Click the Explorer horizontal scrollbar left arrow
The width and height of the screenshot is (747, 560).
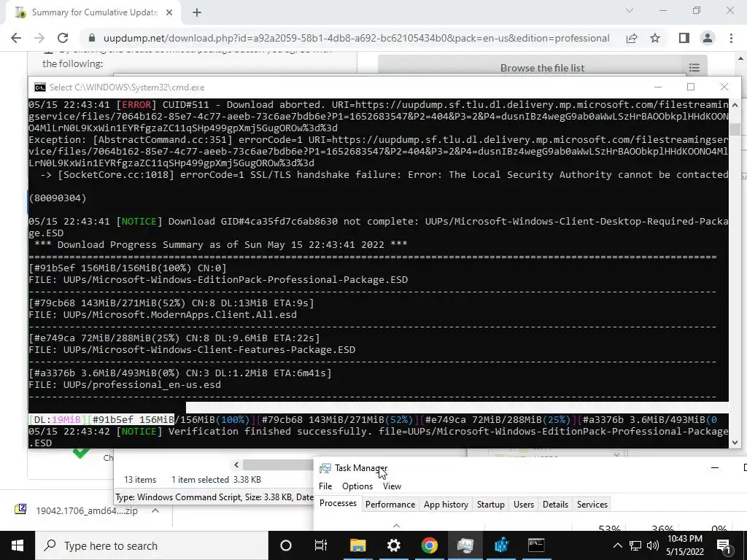[236, 464]
